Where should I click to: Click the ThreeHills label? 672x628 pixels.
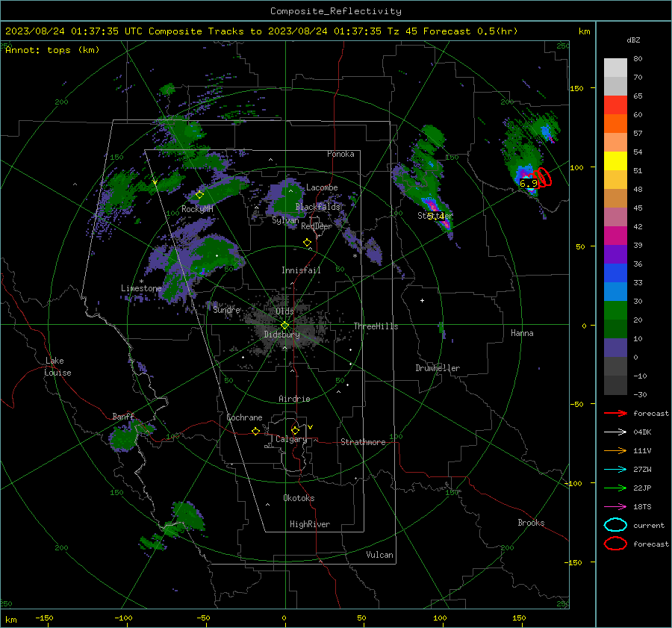pos(376,326)
